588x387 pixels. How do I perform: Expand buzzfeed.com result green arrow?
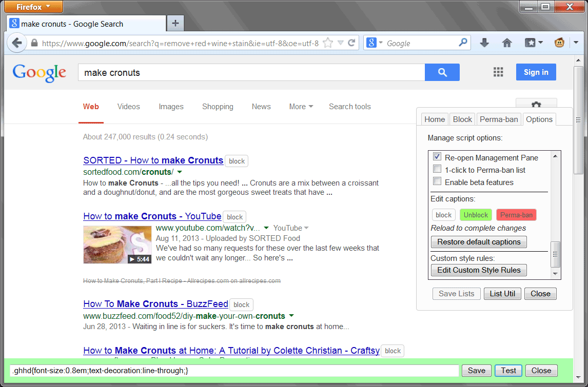pyautogui.click(x=291, y=316)
